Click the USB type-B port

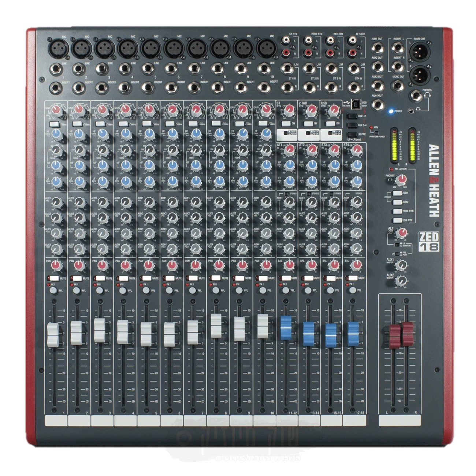point(356,104)
